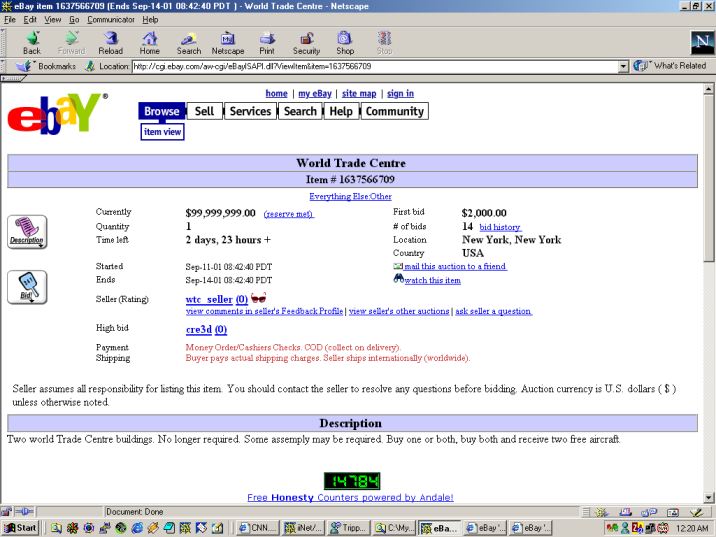Print the page using Print icon
Screen dimensions: 716x537
(x=267, y=43)
